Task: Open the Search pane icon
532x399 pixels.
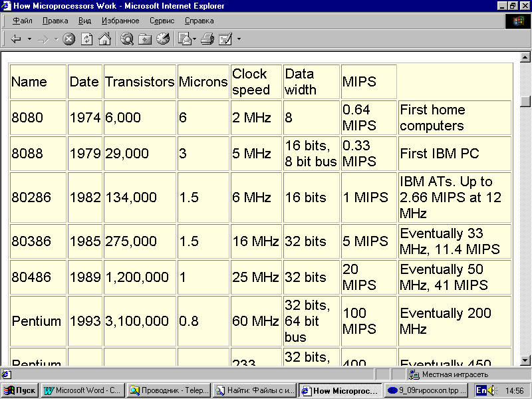Action: coord(127,39)
